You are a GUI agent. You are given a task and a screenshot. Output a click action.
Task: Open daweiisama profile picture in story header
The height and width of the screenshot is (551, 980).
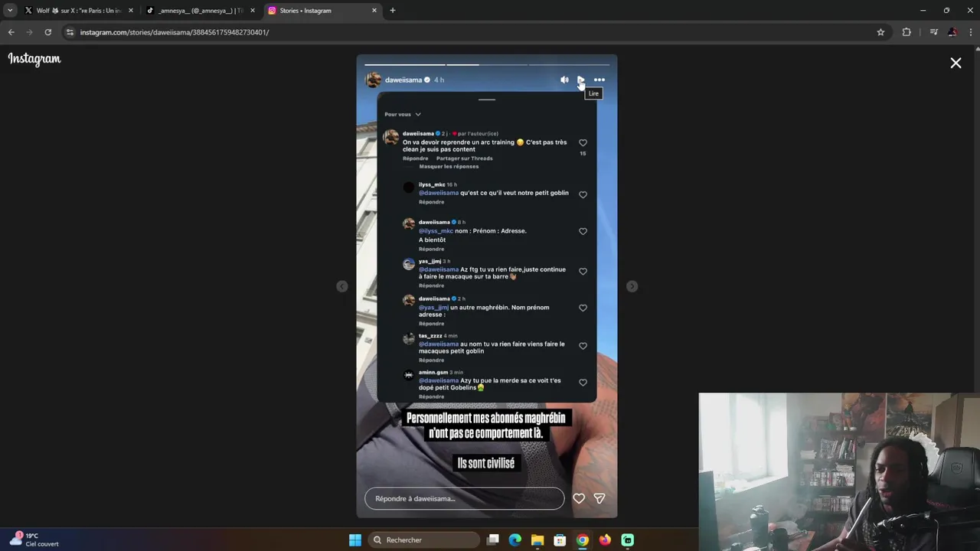(374, 80)
